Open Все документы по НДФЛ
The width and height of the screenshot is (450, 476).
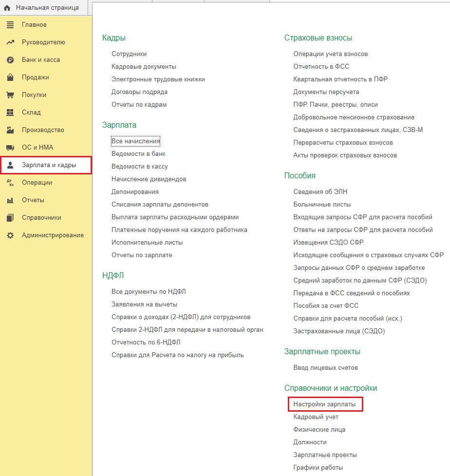tap(149, 292)
